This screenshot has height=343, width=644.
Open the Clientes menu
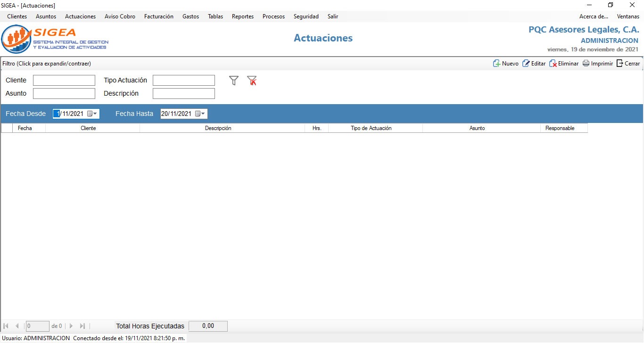(x=17, y=16)
